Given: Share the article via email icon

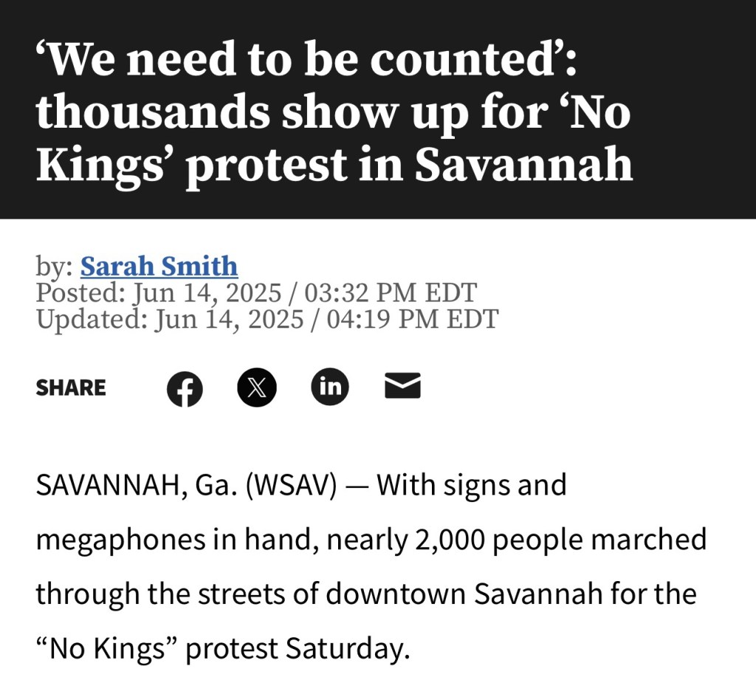Looking at the screenshot, I should 402,386.
